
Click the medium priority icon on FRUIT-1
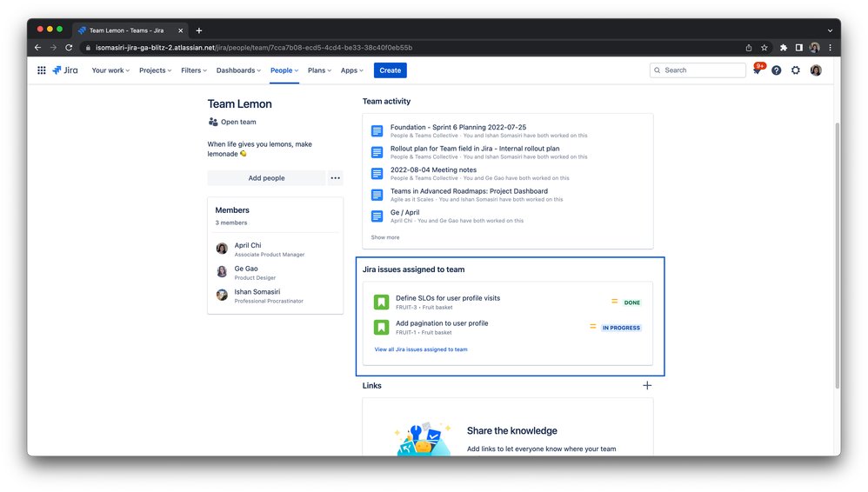point(593,327)
